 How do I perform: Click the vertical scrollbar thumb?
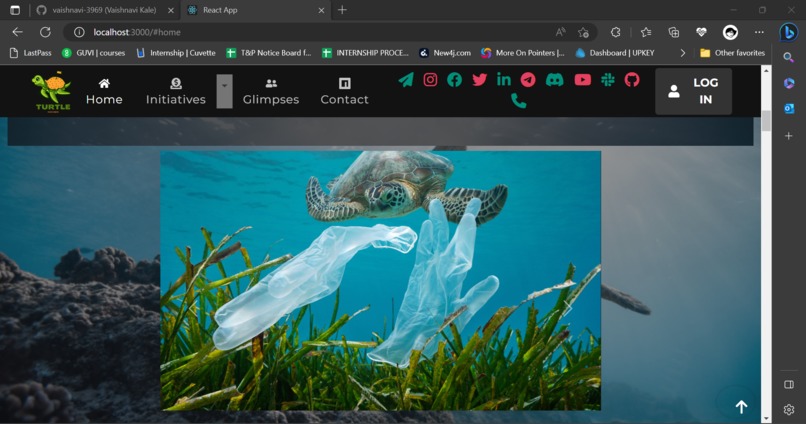[766, 121]
